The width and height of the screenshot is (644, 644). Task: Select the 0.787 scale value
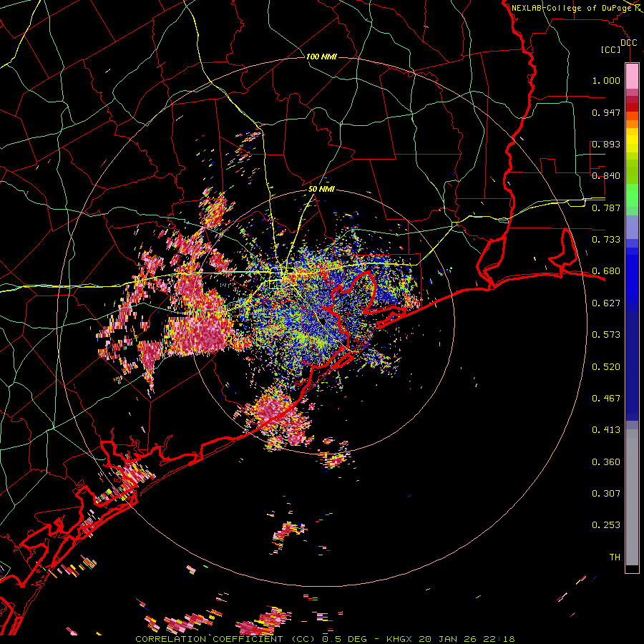click(x=606, y=208)
